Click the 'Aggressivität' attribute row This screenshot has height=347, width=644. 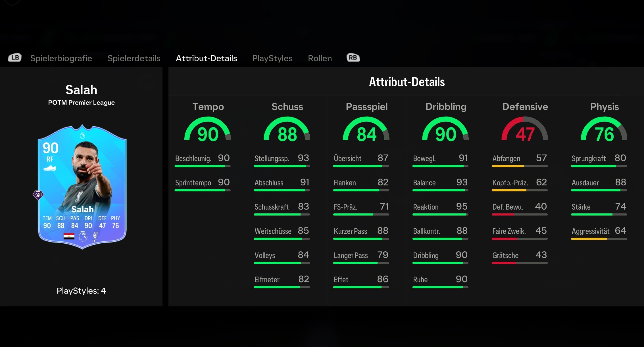(x=599, y=233)
